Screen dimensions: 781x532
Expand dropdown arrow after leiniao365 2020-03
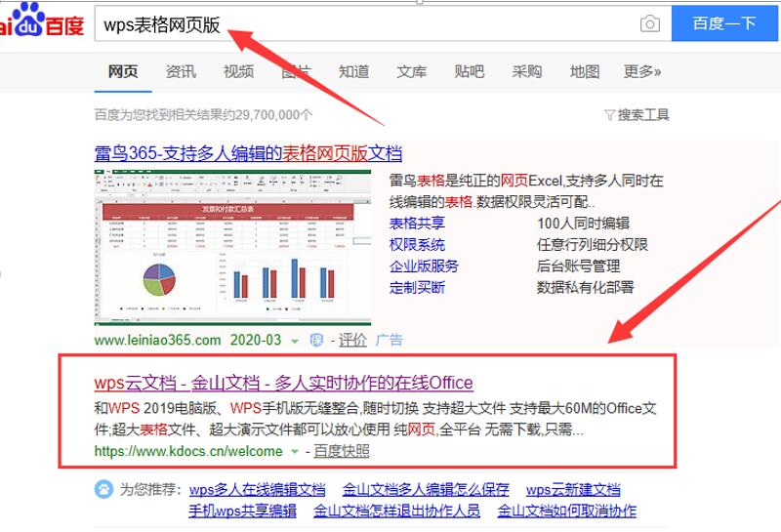295,342
